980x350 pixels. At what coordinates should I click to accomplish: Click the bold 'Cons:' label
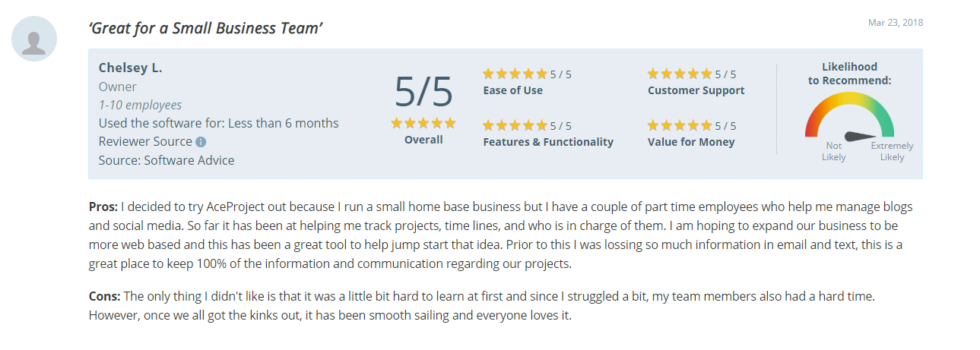coord(104,295)
